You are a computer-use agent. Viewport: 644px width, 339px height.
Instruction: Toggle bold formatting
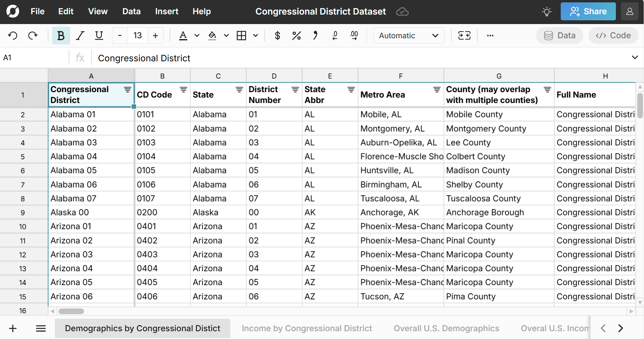[x=61, y=36]
